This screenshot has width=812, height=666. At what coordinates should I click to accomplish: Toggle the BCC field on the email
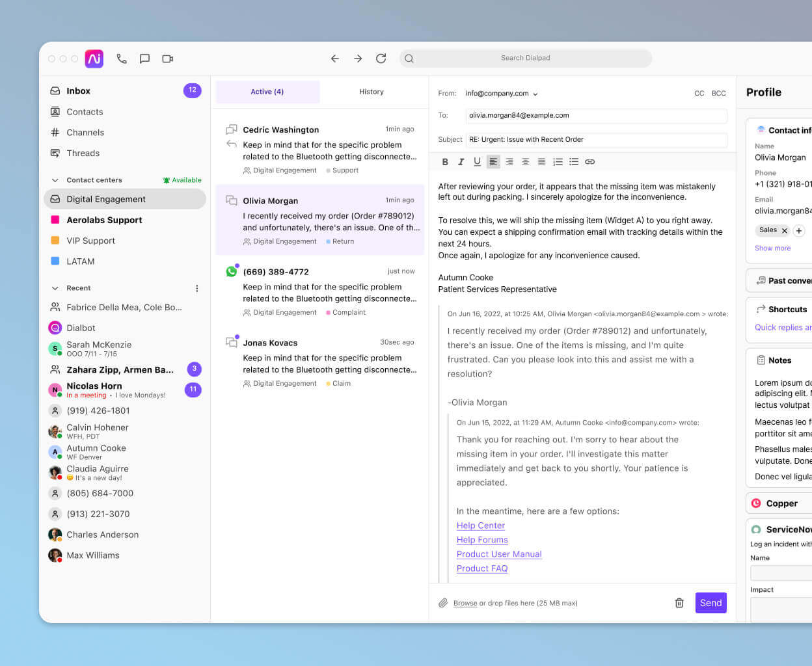click(x=718, y=93)
